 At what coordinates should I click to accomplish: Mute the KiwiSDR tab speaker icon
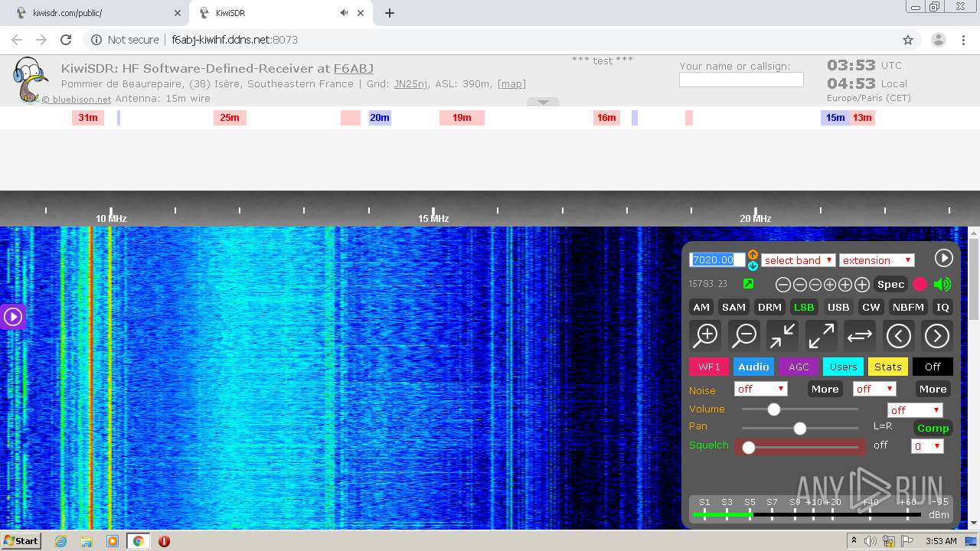[344, 13]
